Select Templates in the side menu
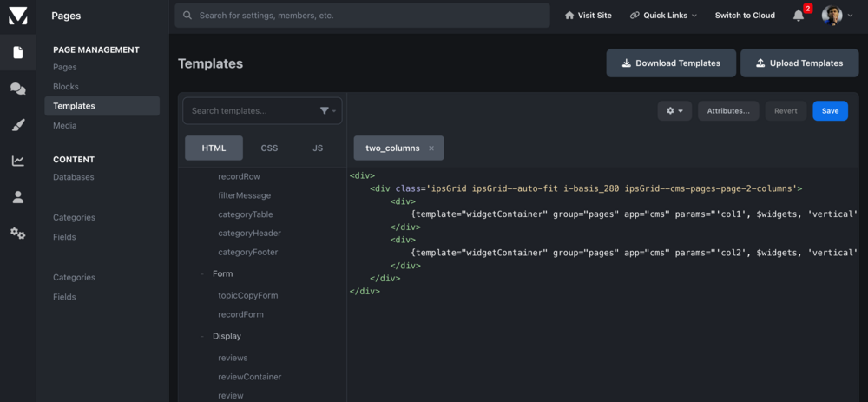 click(102, 106)
